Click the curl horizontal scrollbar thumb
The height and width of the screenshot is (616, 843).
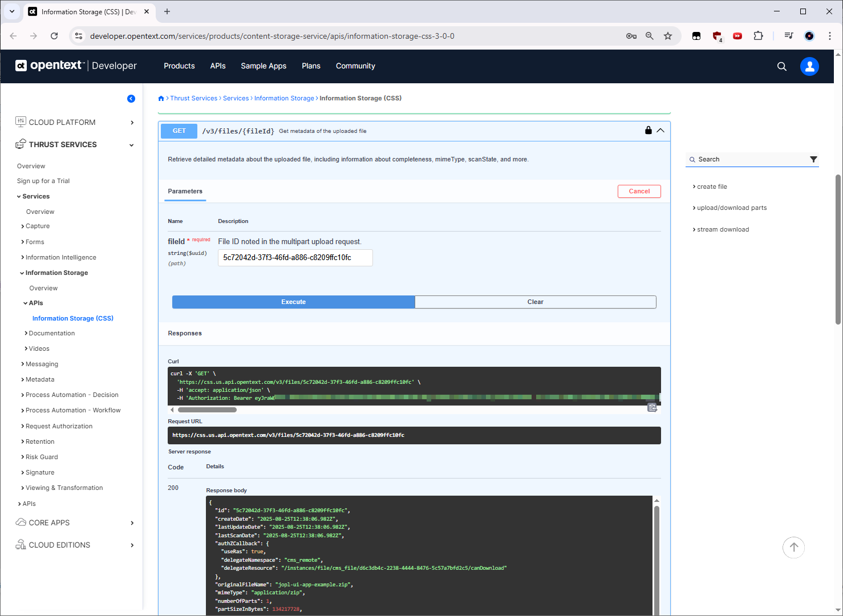click(x=207, y=410)
